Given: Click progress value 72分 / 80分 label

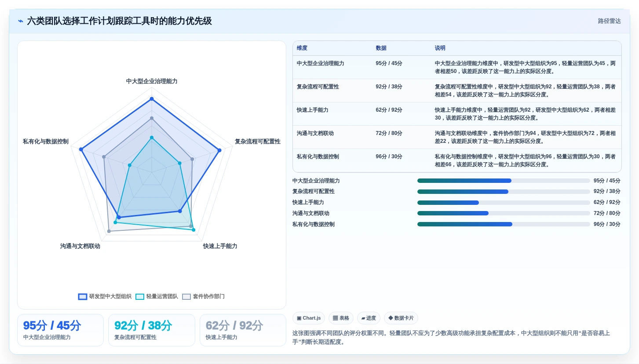Looking at the screenshot, I should [x=607, y=213].
